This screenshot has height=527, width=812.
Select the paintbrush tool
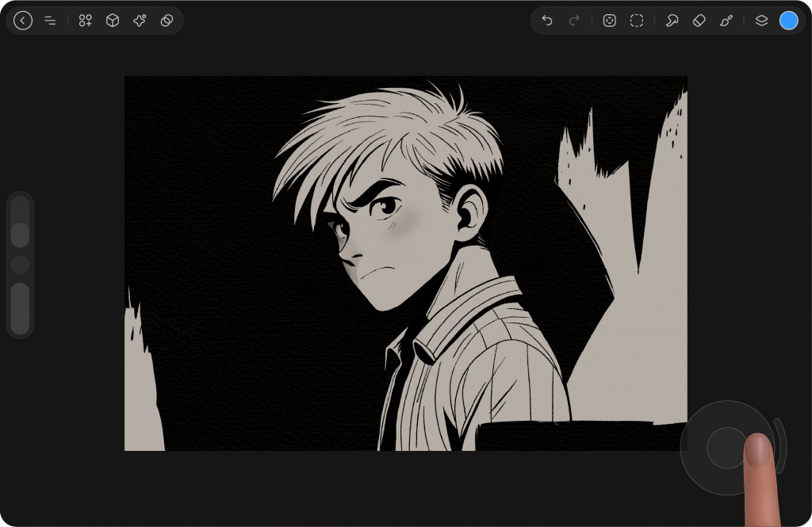click(726, 21)
